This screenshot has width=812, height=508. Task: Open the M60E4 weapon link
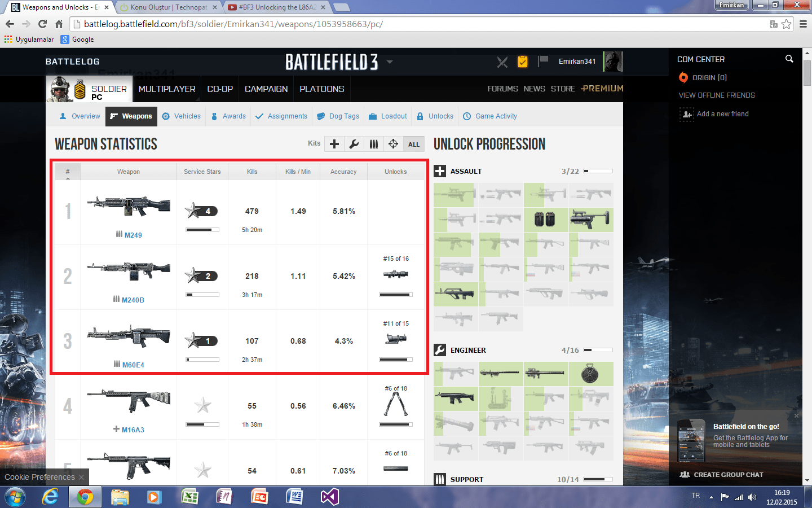pos(133,365)
